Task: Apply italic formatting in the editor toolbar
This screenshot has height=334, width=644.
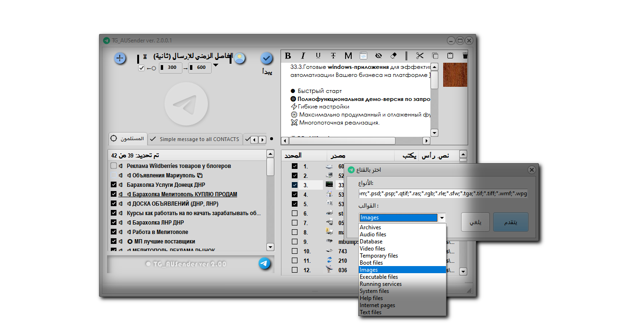Action: tap(303, 56)
